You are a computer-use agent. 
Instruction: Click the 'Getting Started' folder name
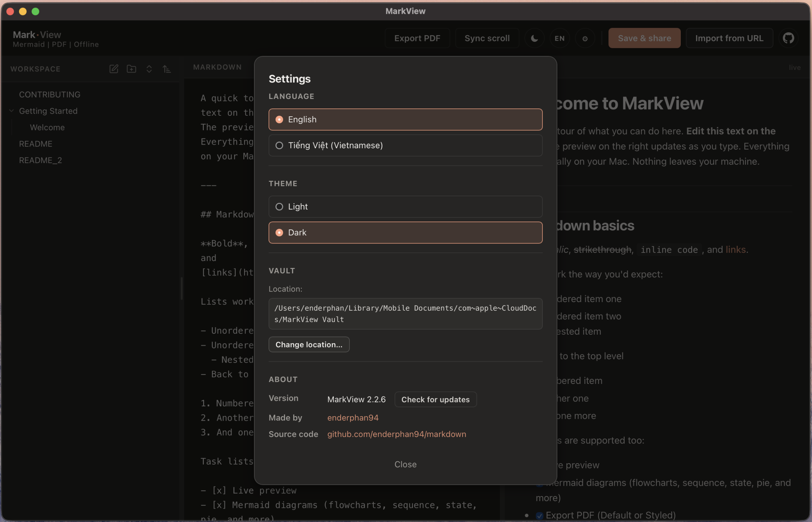click(x=48, y=111)
